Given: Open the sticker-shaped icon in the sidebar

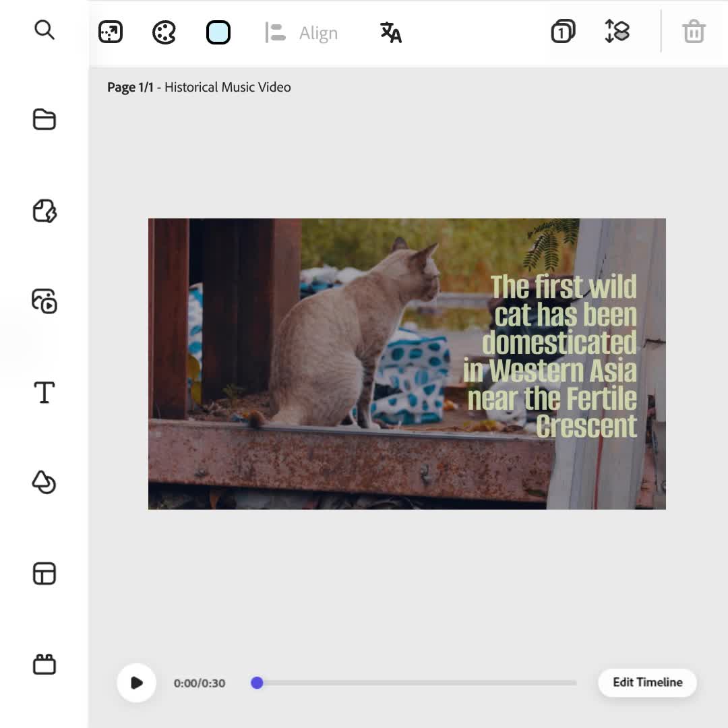Looking at the screenshot, I should (x=44, y=210).
